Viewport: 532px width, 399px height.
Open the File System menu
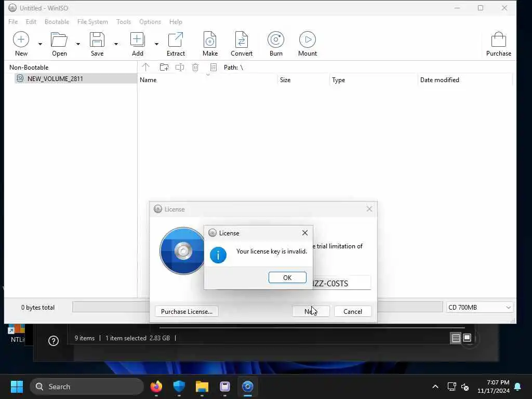pos(92,22)
